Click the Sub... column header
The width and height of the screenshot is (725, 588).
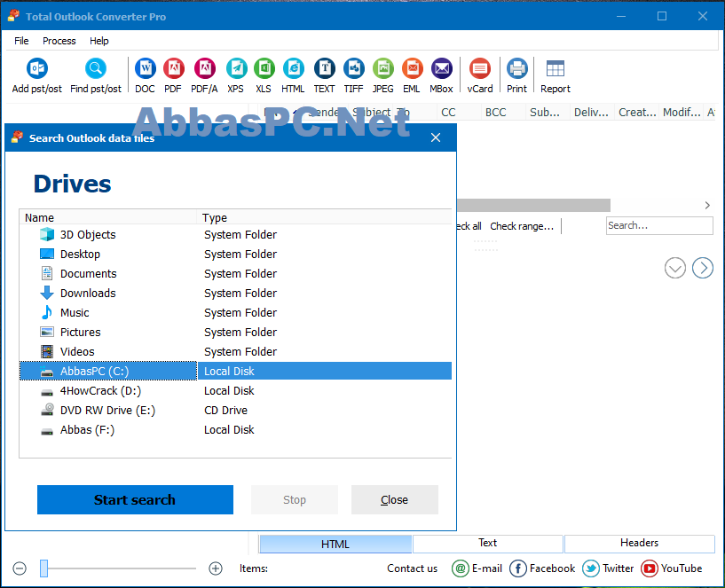coord(548,113)
